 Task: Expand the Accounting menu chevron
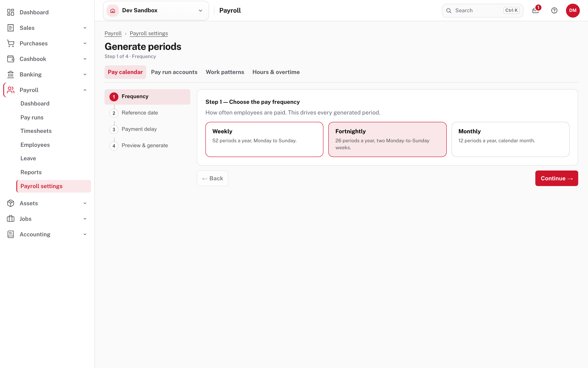pyautogui.click(x=85, y=234)
